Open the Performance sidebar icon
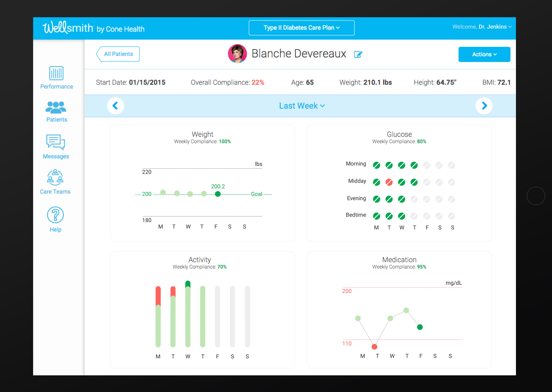The height and width of the screenshot is (392, 552). click(56, 73)
